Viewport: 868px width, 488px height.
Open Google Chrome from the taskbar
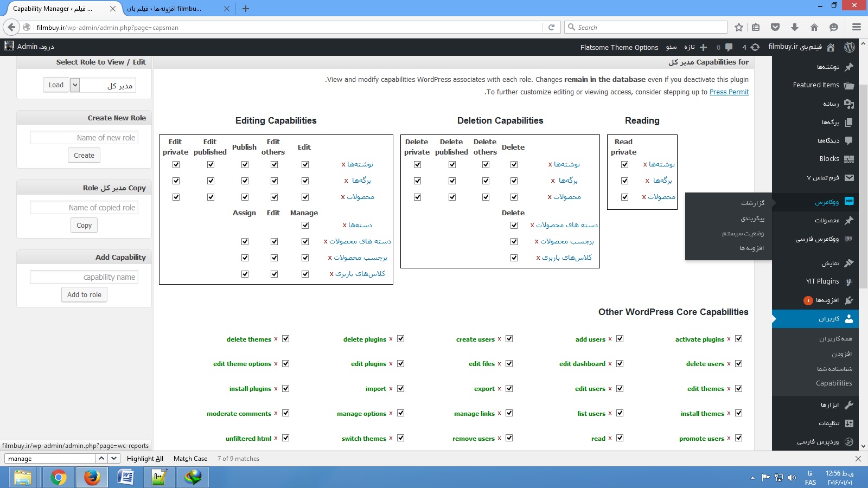point(58,477)
